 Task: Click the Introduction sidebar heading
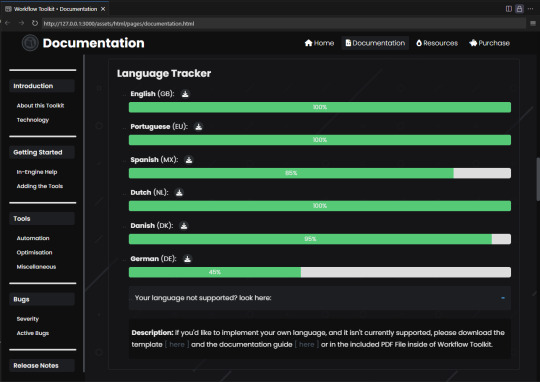(42, 86)
